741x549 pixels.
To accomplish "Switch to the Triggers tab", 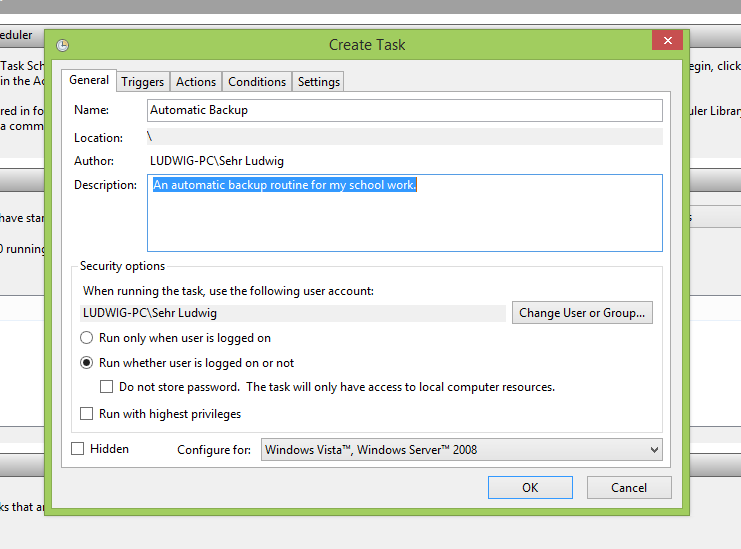I will [x=142, y=82].
